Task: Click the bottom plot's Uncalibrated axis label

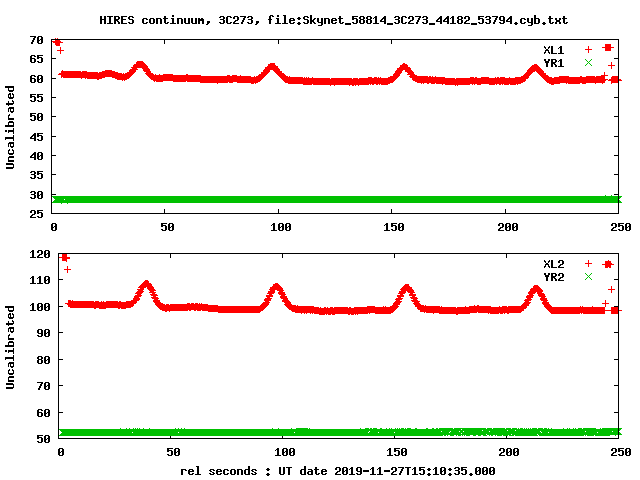Action: click(x=10, y=347)
